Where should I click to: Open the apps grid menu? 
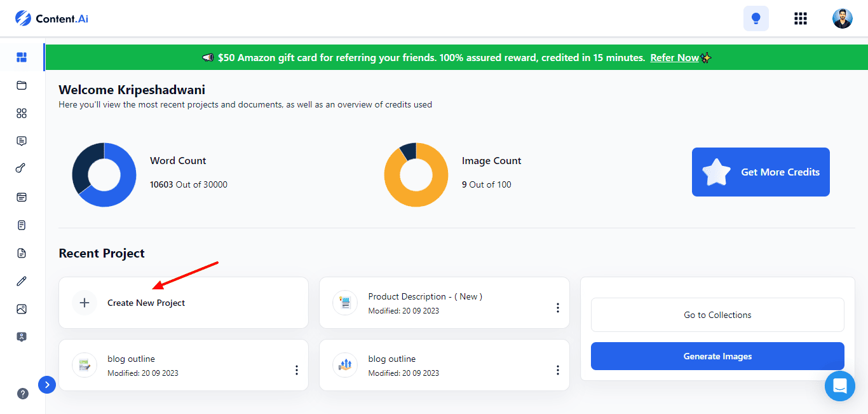point(801,18)
